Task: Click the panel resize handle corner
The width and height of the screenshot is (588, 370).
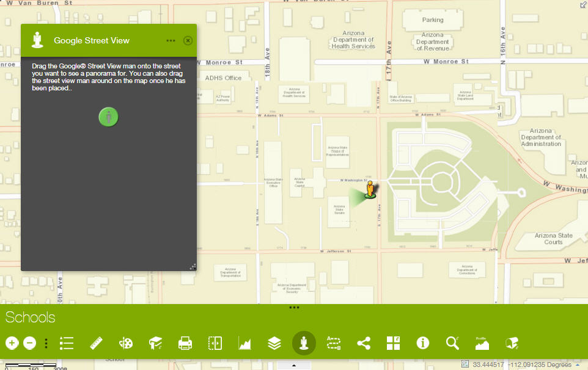Action: (193, 267)
